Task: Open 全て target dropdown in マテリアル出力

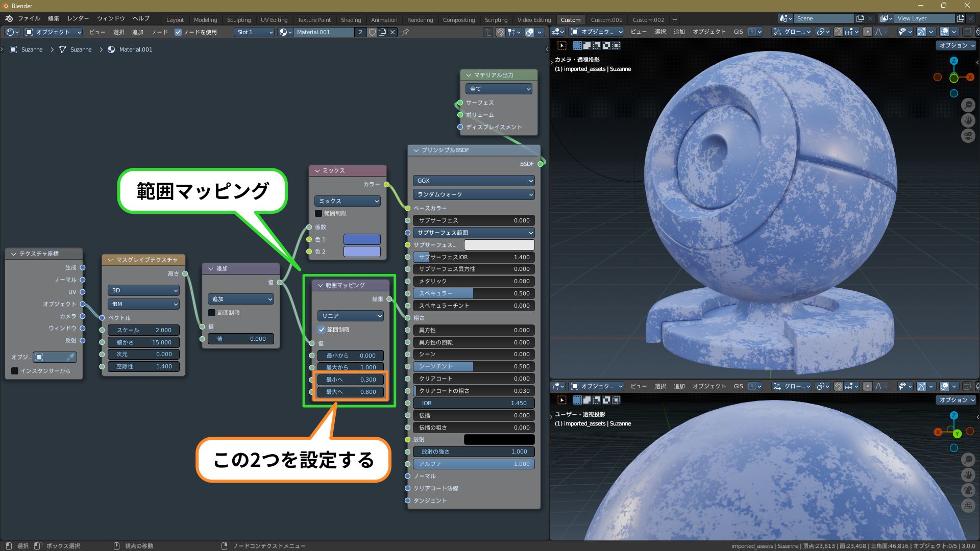Action: pyautogui.click(x=499, y=89)
